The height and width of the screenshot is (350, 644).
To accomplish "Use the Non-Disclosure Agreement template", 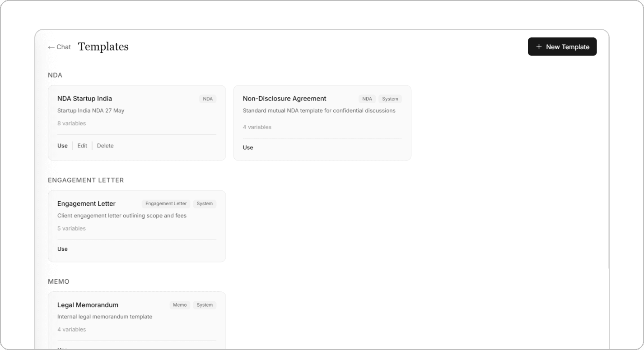I will (x=248, y=147).
